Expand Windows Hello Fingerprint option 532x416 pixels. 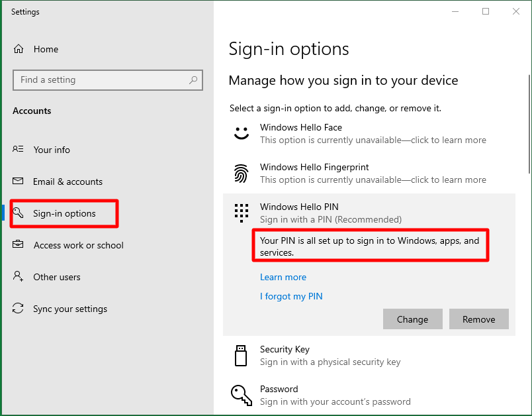(369, 173)
